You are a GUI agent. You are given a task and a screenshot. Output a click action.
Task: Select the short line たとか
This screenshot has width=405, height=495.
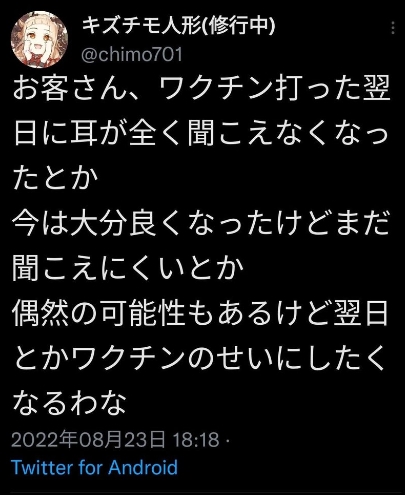56,178
